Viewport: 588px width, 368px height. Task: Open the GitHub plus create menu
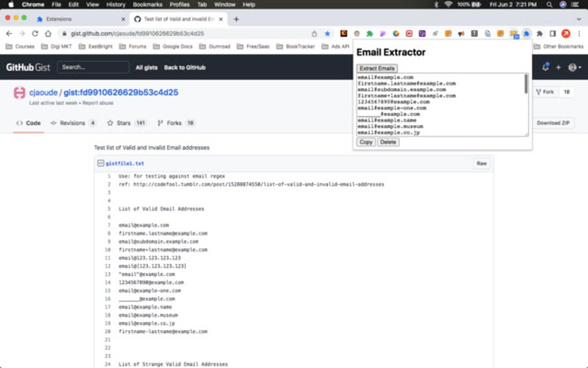559,67
